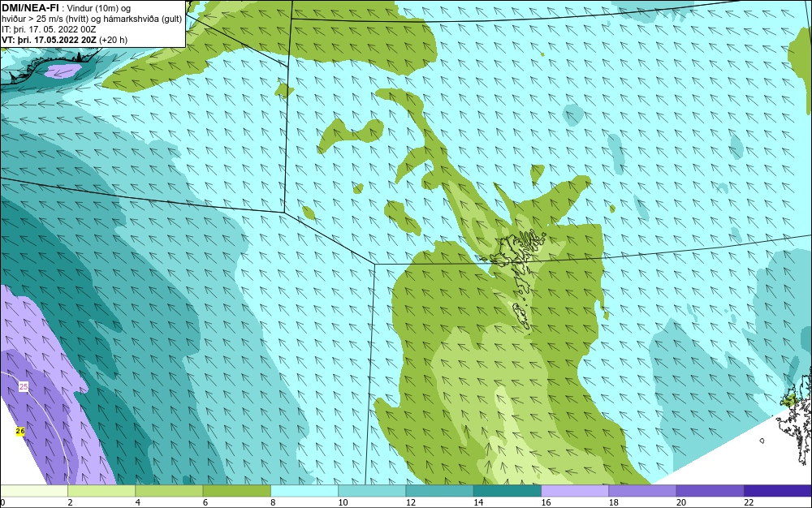Click the 4–6 m/s green legend swatch
This screenshot has width=812, height=508.
tap(170, 491)
